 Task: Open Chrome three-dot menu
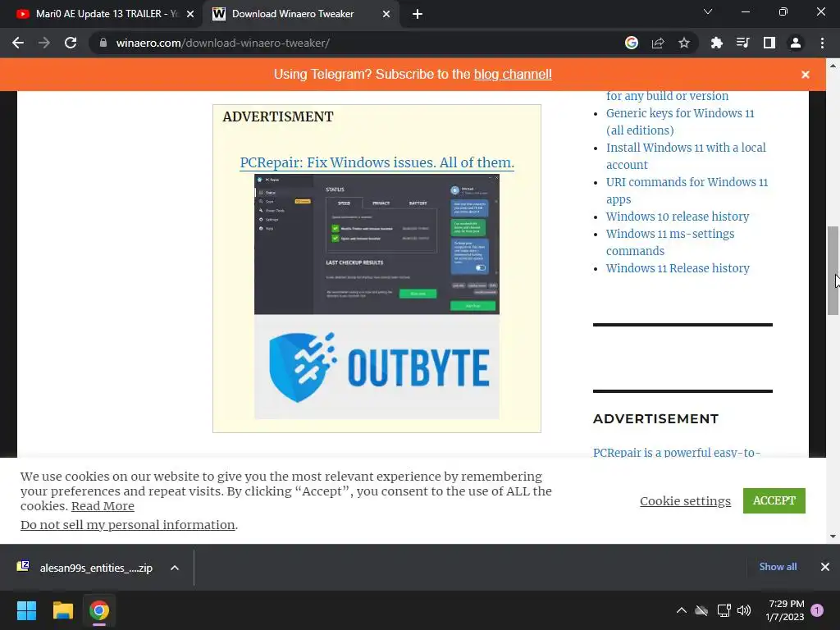[x=822, y=43]
